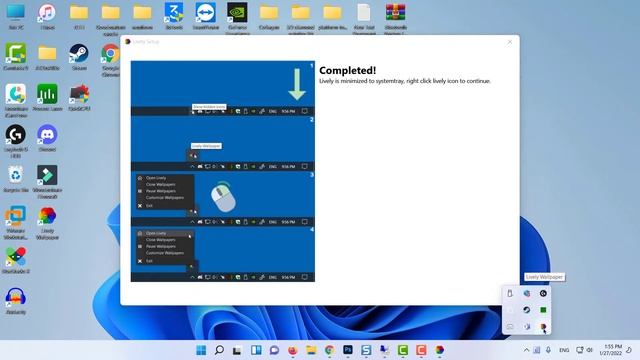Click the "Completed!" heading text
Image resolution: width=640 pixels, height=360 pixels.
[x=347, y=70]
